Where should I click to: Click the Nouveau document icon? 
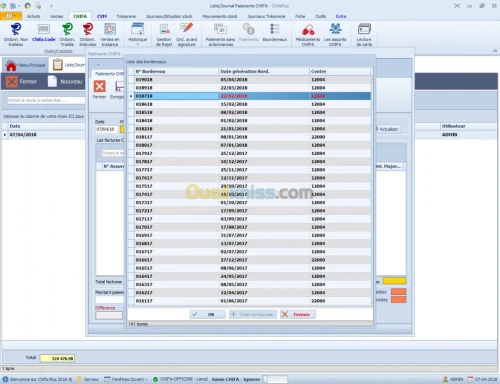click(52, 81)
